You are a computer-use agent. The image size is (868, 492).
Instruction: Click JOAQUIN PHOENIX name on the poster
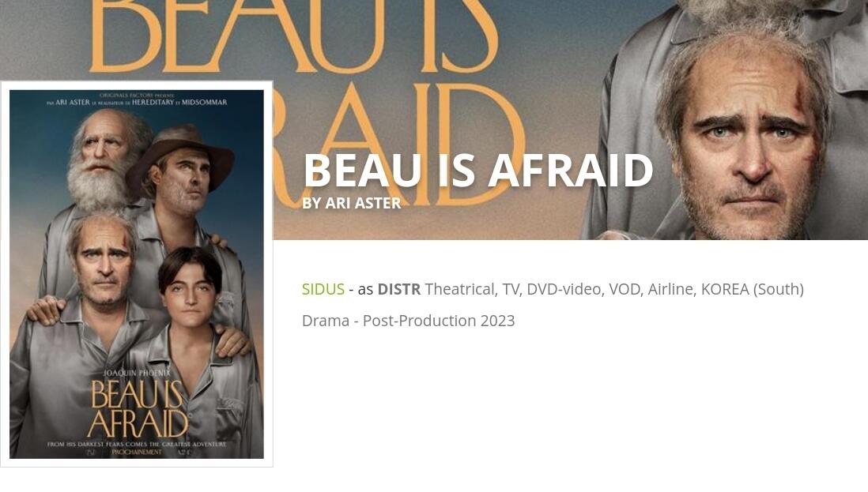tap(137, 373)
